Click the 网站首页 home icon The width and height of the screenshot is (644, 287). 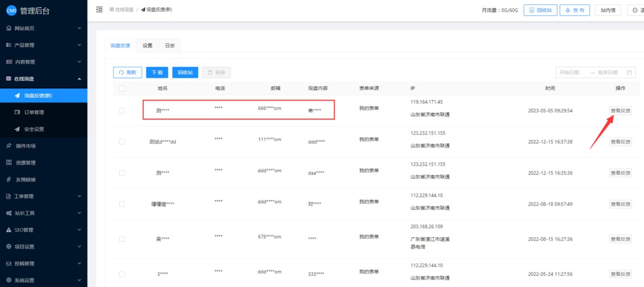point(9,28)
